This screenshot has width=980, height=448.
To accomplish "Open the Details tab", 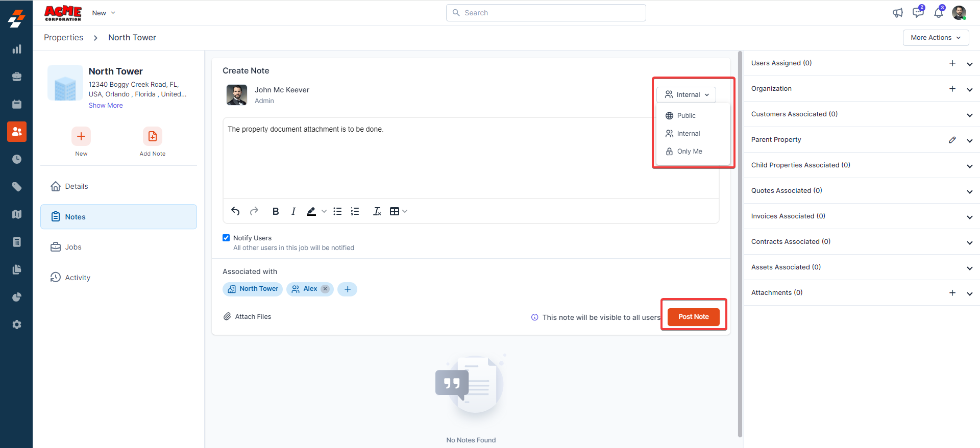I will click(x=118, y=186).
